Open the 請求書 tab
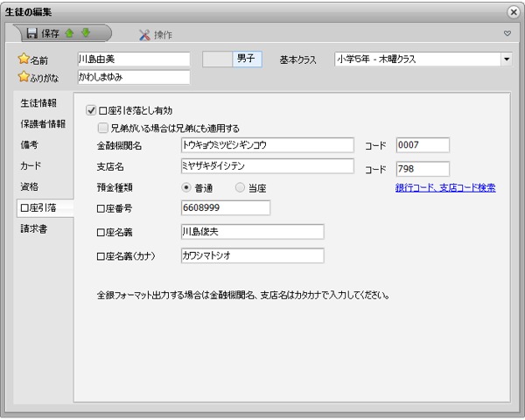The height and width of the screenshot is (420, 525). point(34,229)
